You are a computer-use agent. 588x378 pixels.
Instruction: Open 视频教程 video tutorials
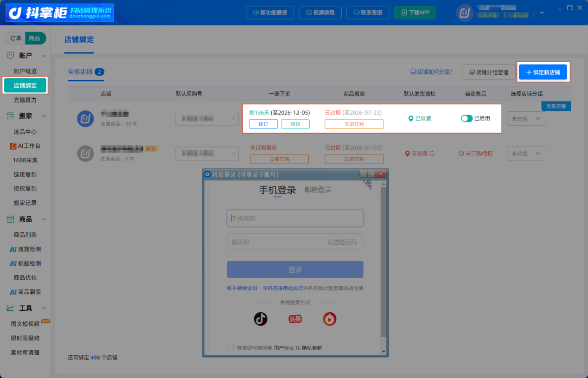pos(320,13)
